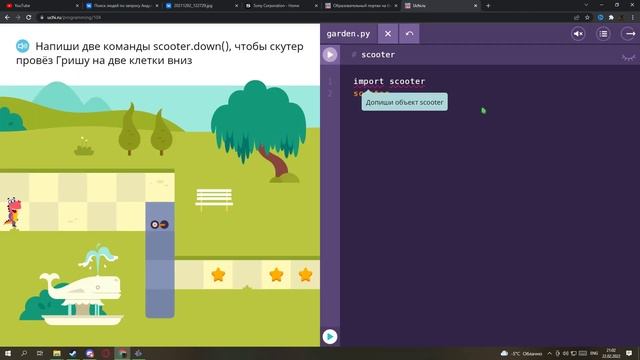Open the Chrome extensions puzzle icon
This screenshot has width=640, height=360.
(x=611, y=18)
